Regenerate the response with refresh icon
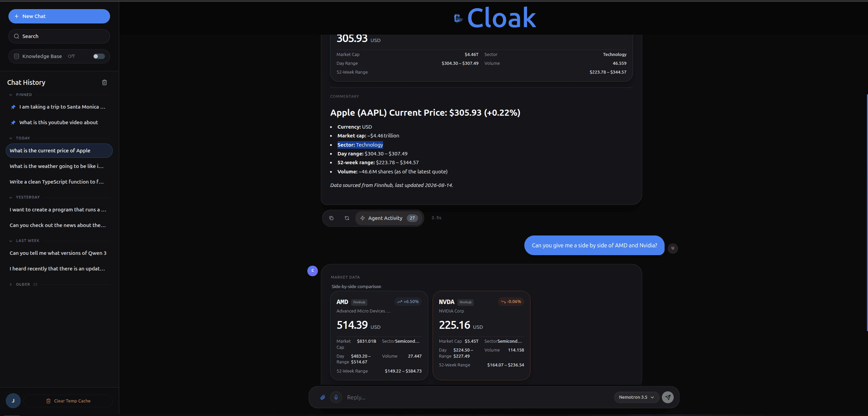The height and width of the screenshot is (416, 868). [347, 218]
